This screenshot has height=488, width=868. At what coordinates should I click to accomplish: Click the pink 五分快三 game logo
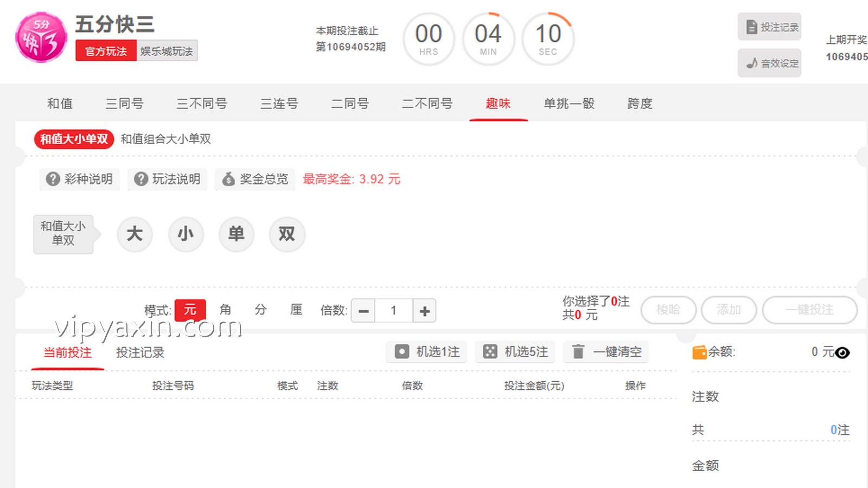tap(41, 37)
